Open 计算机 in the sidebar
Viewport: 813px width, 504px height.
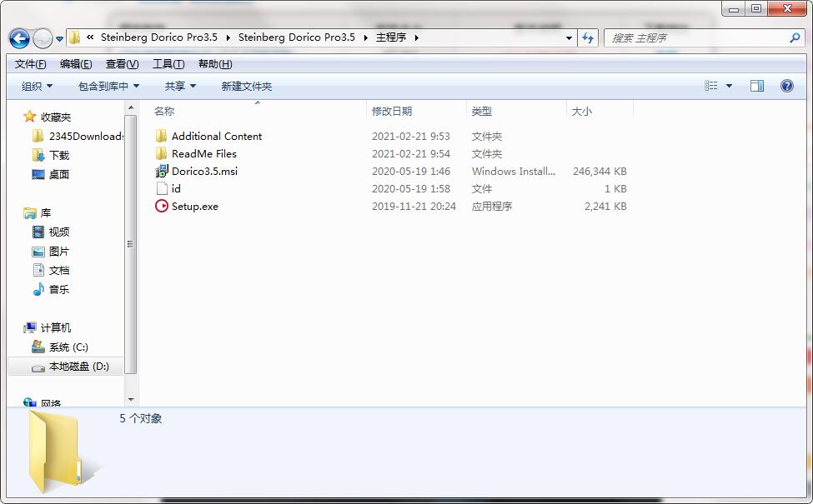56,328
